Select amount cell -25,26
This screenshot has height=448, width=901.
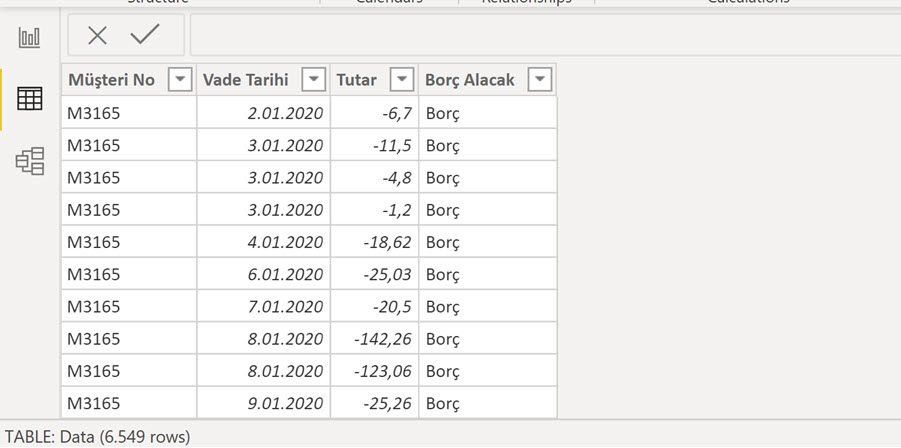[374, 403]
